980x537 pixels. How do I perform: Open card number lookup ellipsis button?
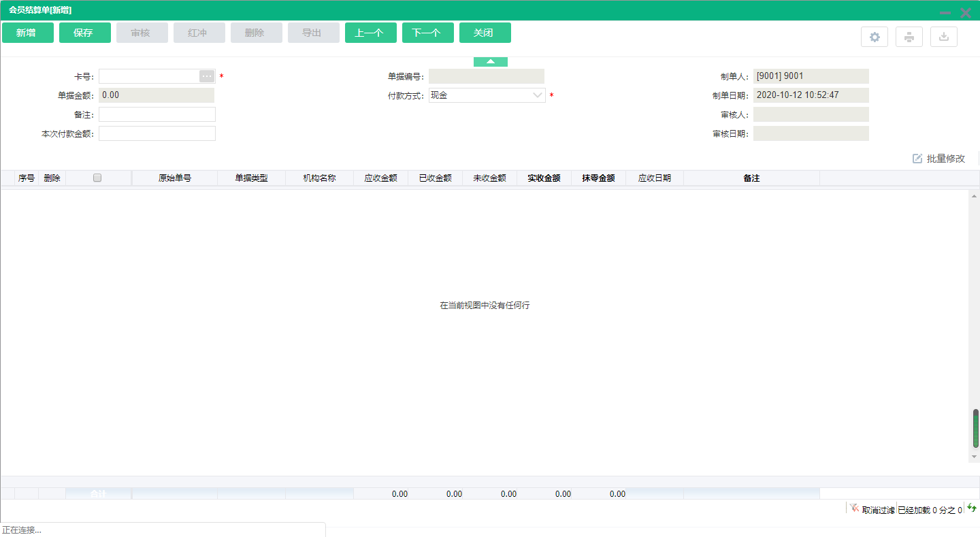pyautogui.click(x=207, y=76)
